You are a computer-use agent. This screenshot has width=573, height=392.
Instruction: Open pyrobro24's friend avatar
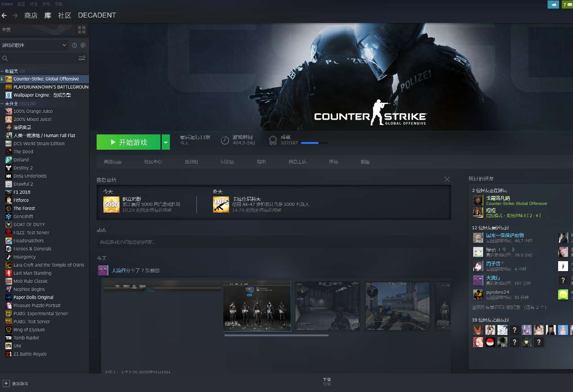478,294
